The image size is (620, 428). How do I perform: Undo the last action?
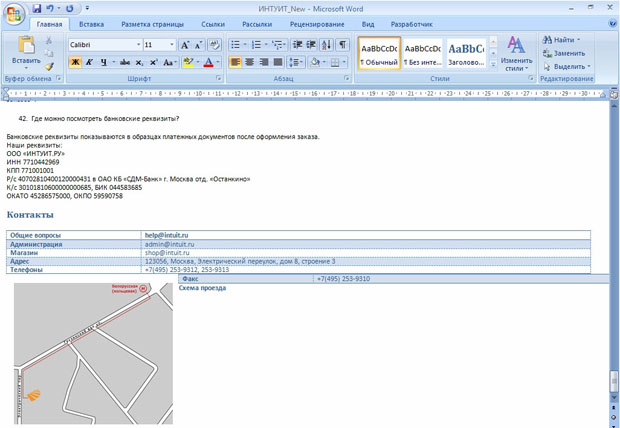tap(50, 8)
